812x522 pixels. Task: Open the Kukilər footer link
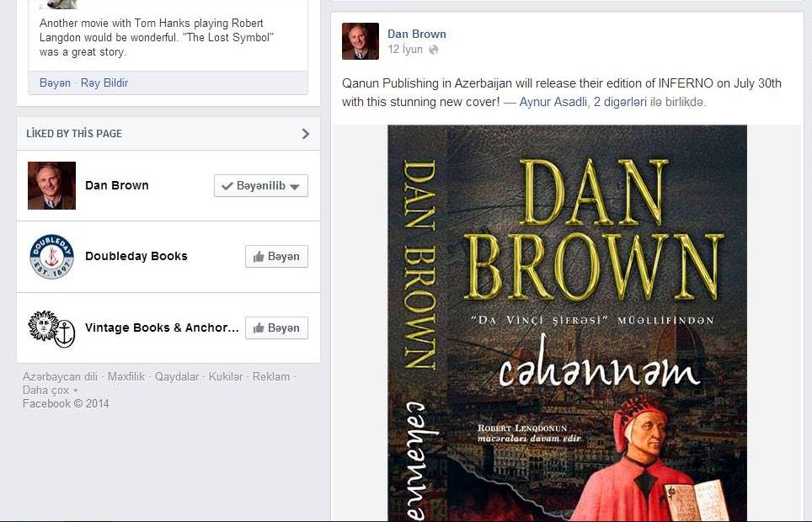pos(225,376)
